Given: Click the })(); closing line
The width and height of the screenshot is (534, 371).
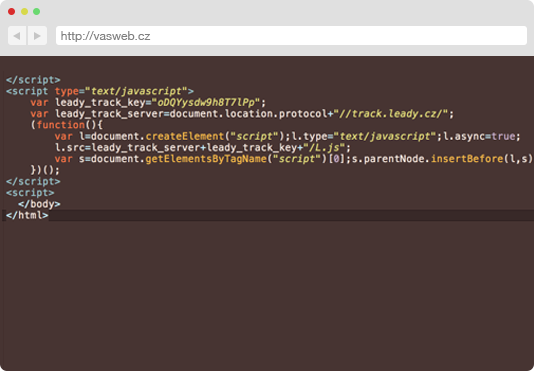Looking at the screenshot, I should (45, 170).
